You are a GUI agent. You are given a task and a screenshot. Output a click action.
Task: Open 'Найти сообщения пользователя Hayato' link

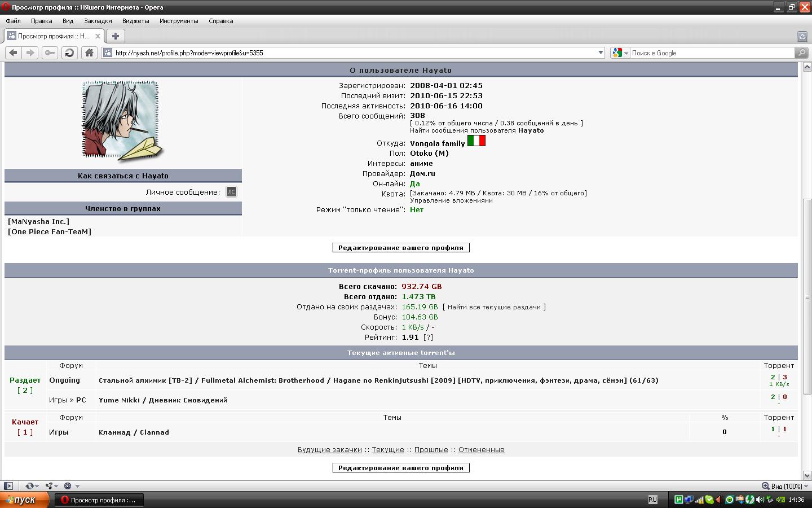coord(477,130)
